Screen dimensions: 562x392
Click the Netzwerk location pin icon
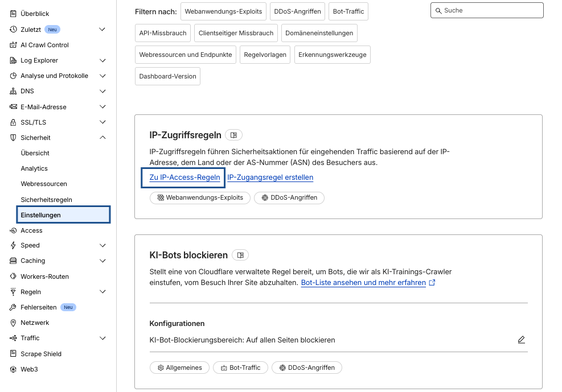pos(13,323)
